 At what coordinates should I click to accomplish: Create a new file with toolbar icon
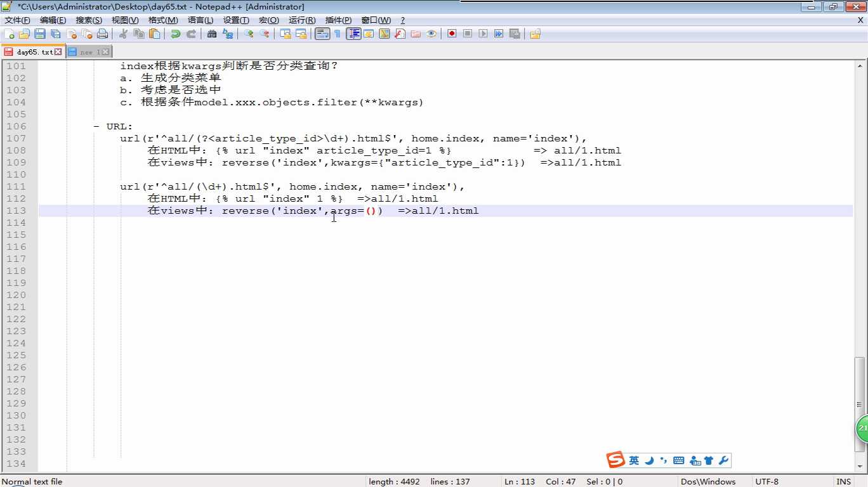click(x=9, y=34)
